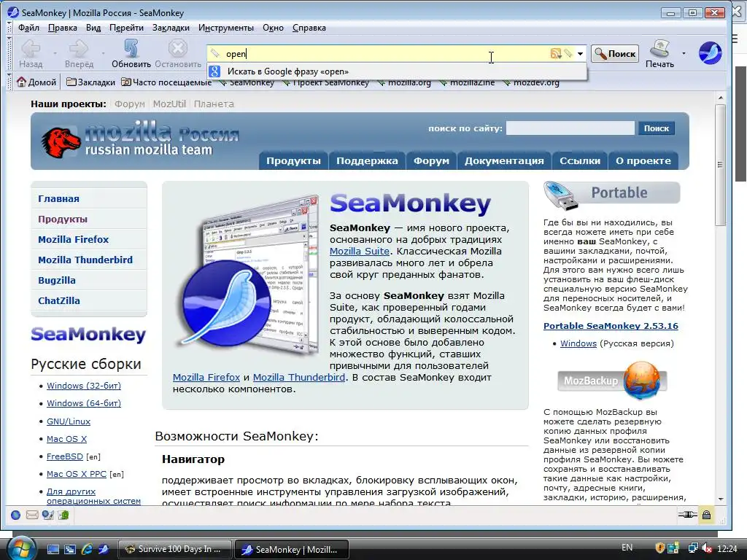Click the security padlock icon in status bar
The image size is (747, 560).
pyautogui.click(x=706, y=514)
